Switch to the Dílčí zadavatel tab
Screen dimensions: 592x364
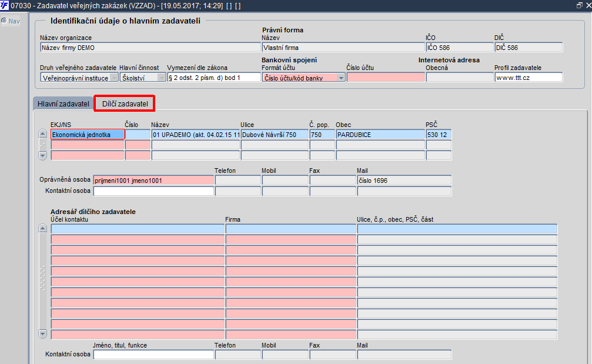(x=125, y=103)
